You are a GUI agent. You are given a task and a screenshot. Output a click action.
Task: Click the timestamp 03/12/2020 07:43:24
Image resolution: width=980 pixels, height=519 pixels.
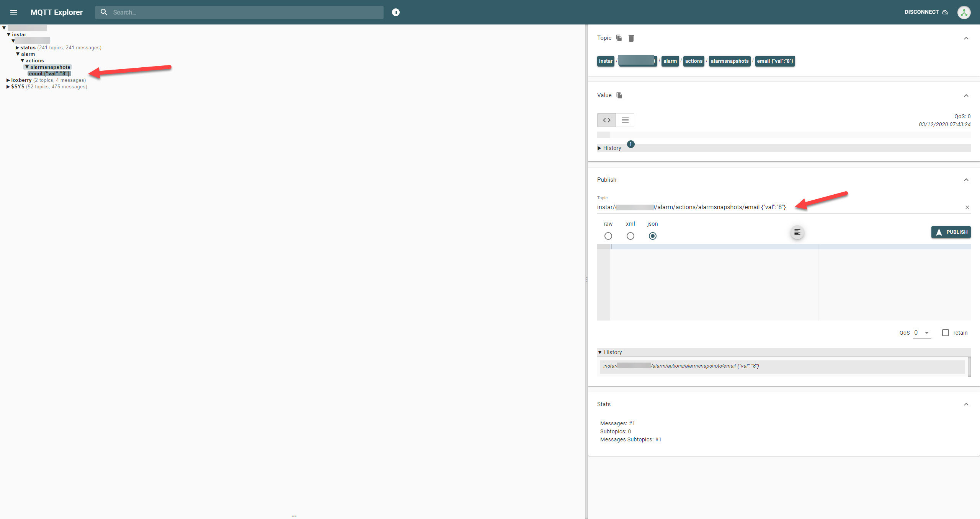coord(944,125)
